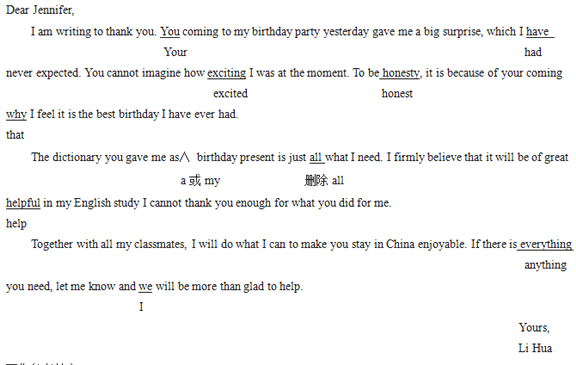The width and height of the screenshot is (576, 365).
Task: Click the underlined word "exciting"
Action: click(226, 73)
